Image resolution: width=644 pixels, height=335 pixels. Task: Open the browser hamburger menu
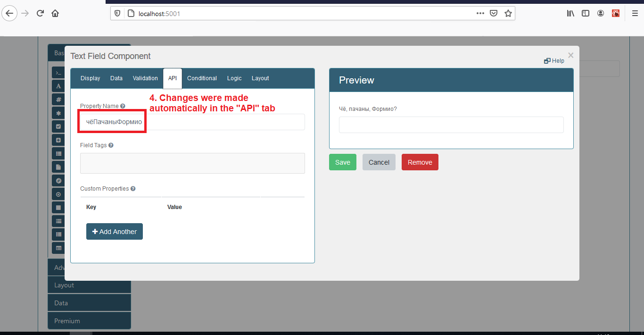(x=635, y=13)
